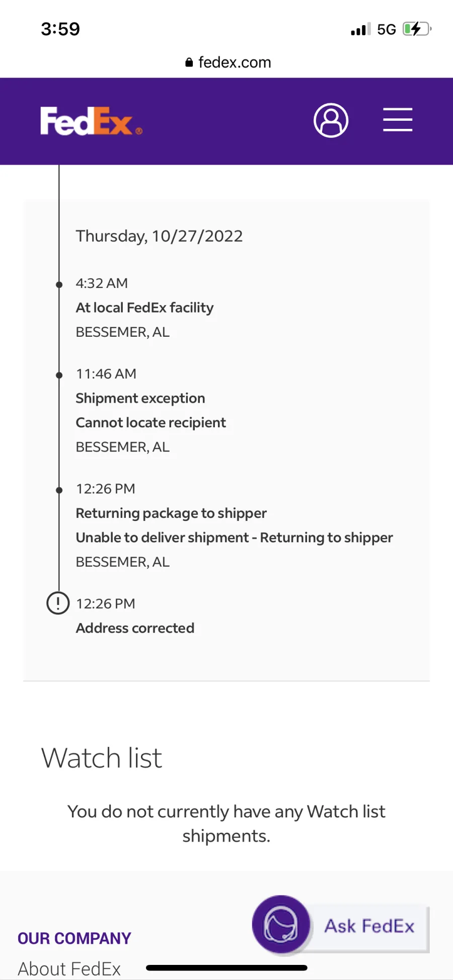
Task: Tap the 3:59 clock in status bar
Action: point(60,29)
